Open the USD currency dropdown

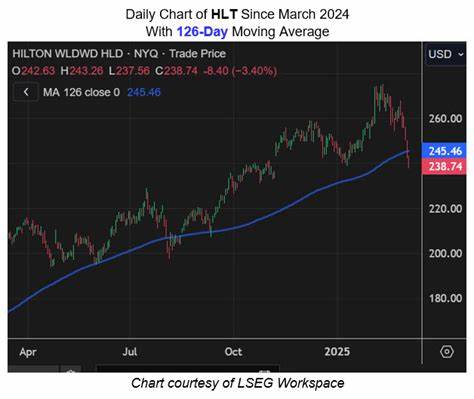[x=446, y=54]
